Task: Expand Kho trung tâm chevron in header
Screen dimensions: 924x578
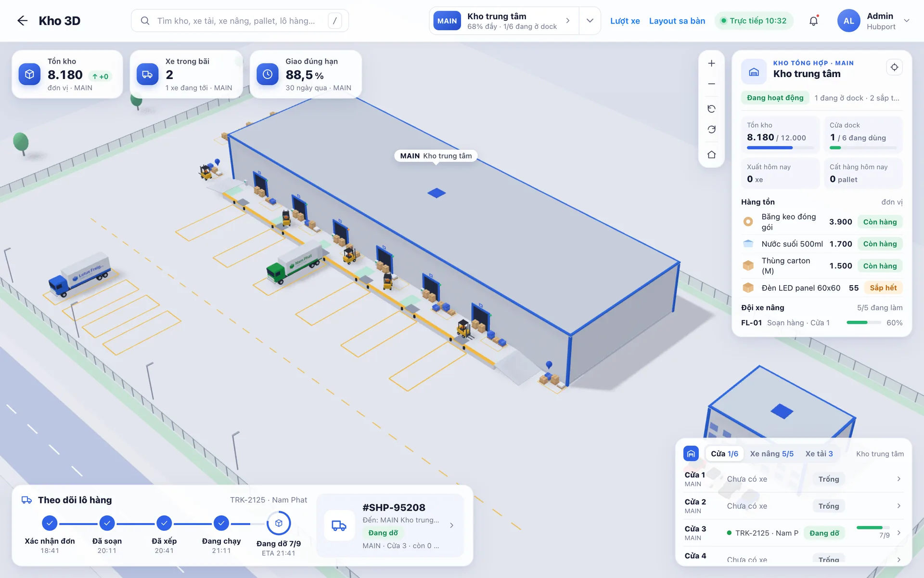Action: 568,21
